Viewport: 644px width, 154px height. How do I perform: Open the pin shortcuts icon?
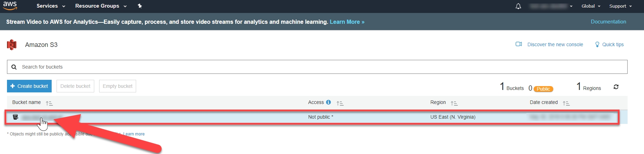140,6
